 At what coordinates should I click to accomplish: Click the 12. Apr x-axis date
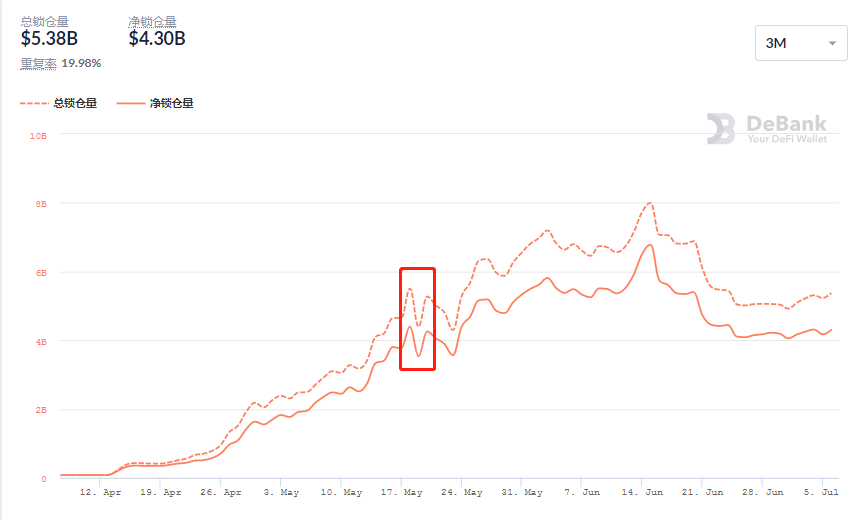100,492
